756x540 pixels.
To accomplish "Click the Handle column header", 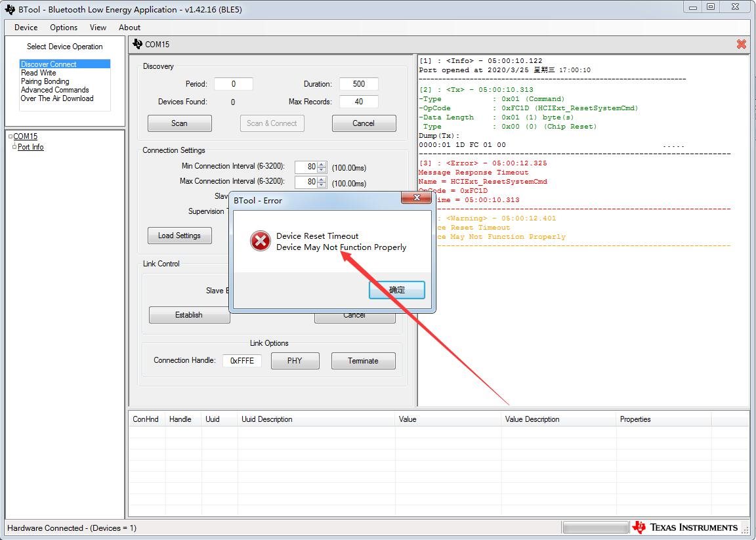I will pos(183,419).
